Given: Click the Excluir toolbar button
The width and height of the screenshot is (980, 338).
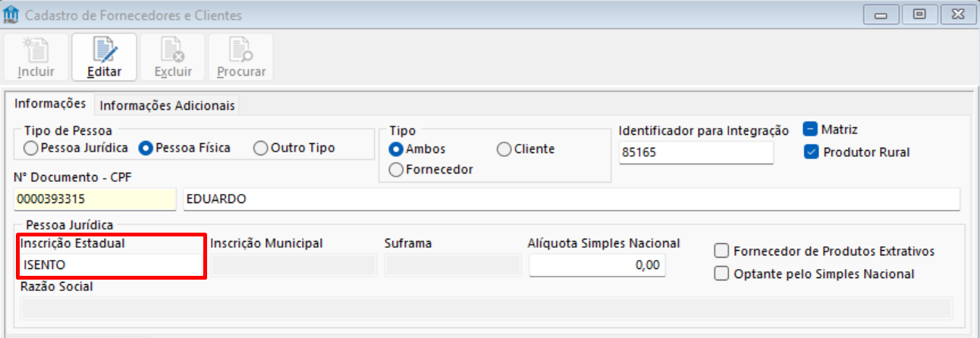Looking at the screenshot, I should [x=173, y=58].
